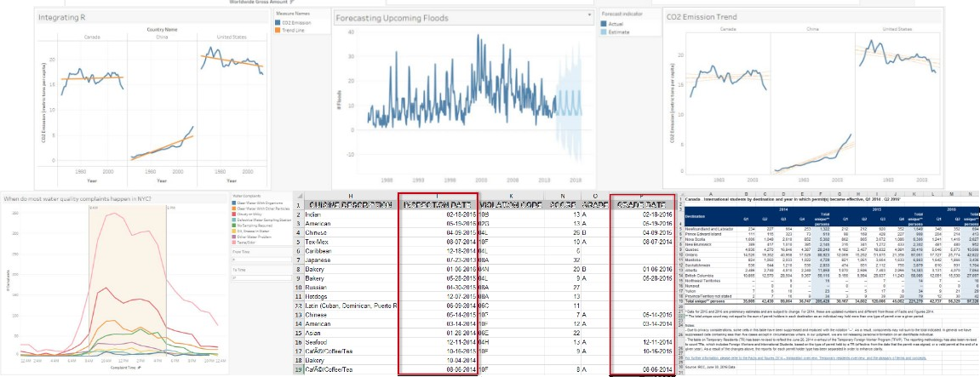Select column P header above Grade Date
Screen dimensions: 980x377
(x=639, y=196)
